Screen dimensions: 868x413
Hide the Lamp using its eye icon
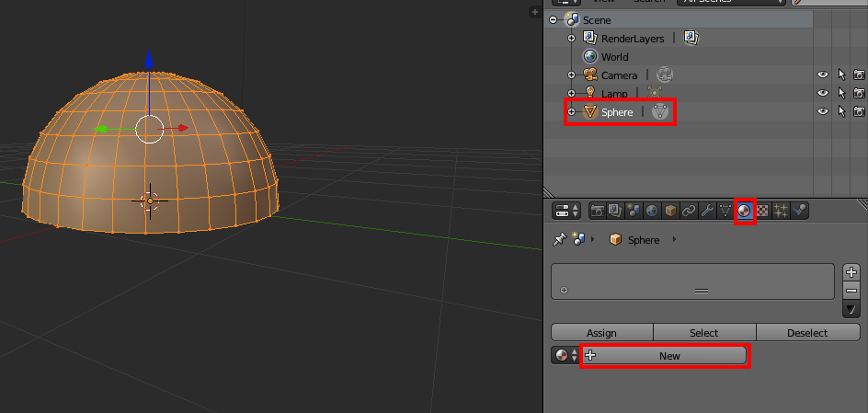point(823,93)
